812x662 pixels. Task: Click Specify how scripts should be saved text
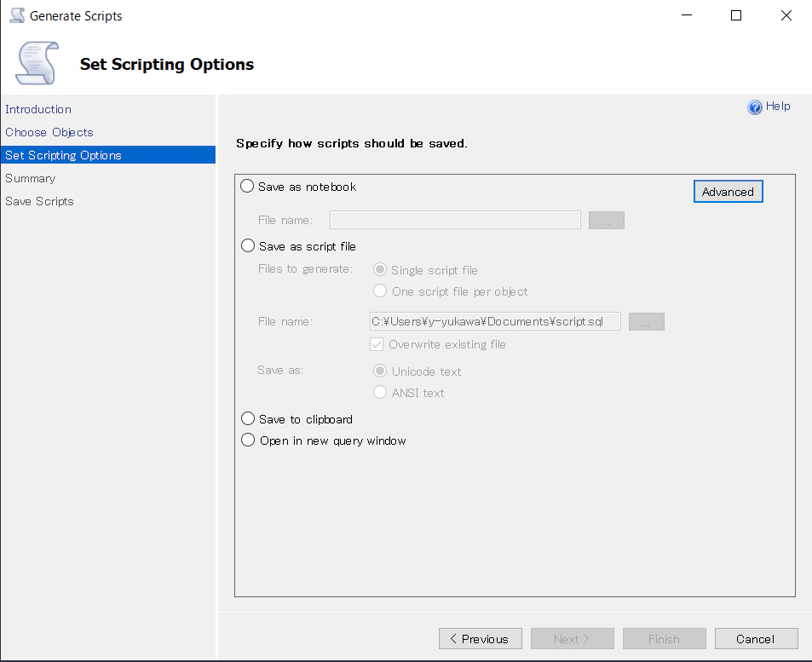(352, 143)
